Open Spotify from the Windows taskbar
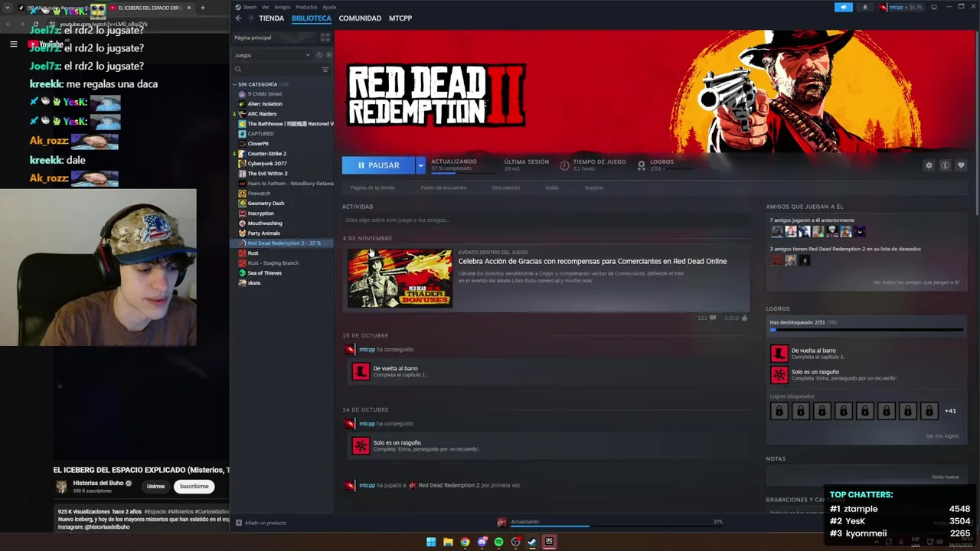Viewport: 980px width, 551px height. click(x=498, y=542)
